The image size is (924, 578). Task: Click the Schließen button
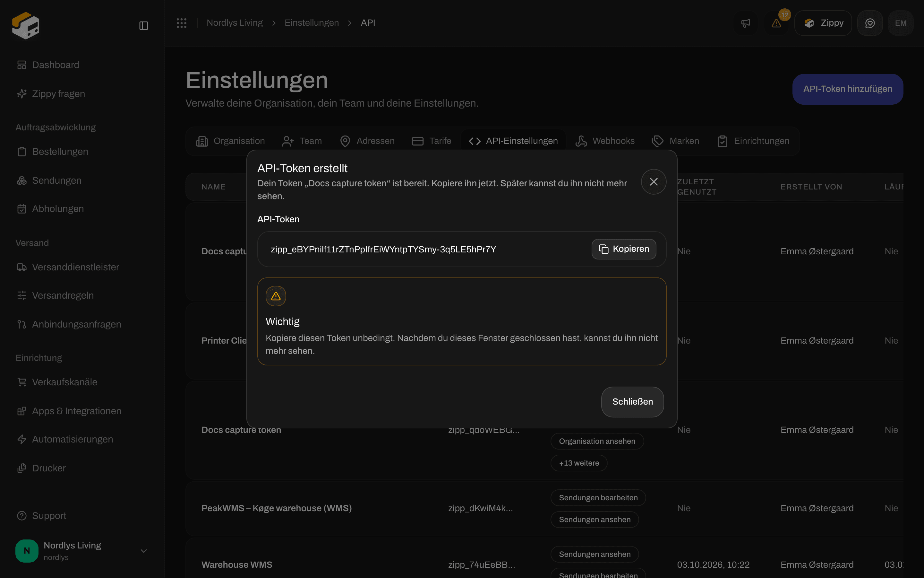pyautogui.click(x=632, y=402)
